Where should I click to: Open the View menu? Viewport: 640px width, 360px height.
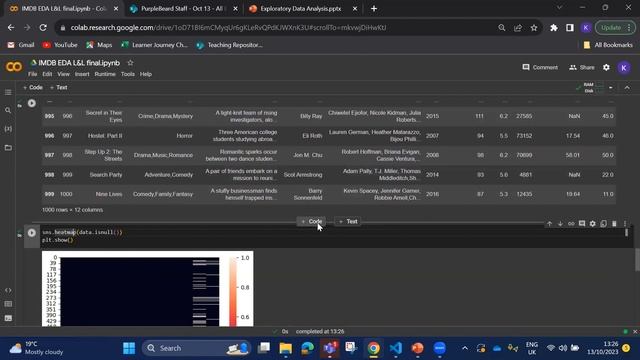[63, 74]
